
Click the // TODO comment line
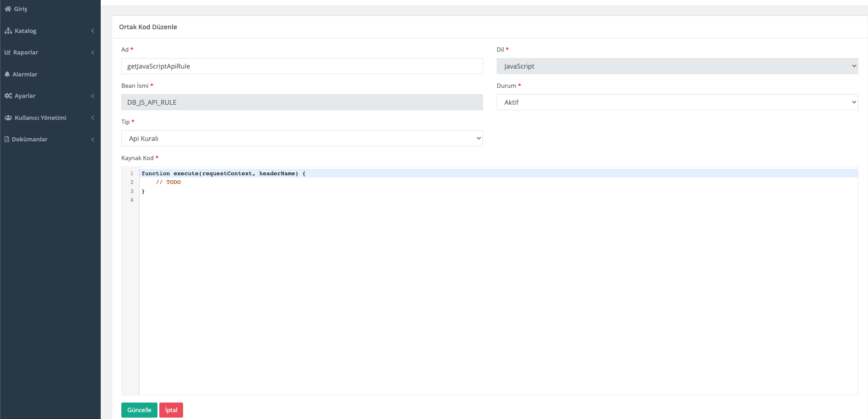click(168, 182)
